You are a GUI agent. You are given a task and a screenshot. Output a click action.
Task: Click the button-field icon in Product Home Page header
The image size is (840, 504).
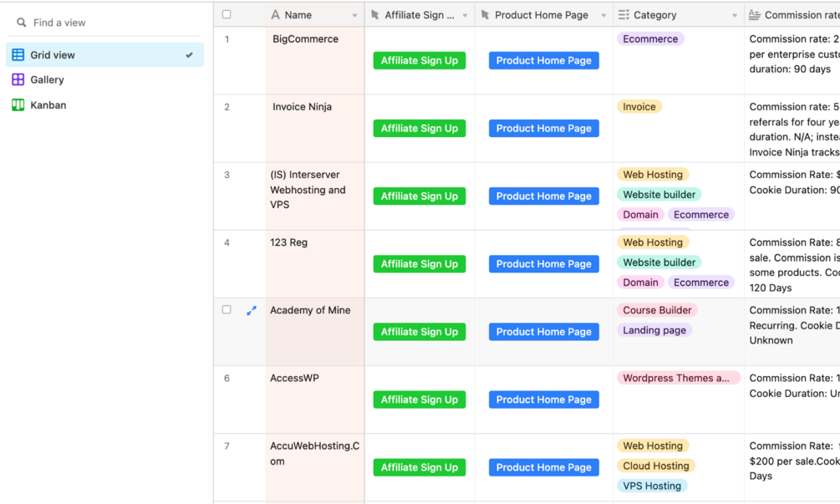[x=485, y=15]
